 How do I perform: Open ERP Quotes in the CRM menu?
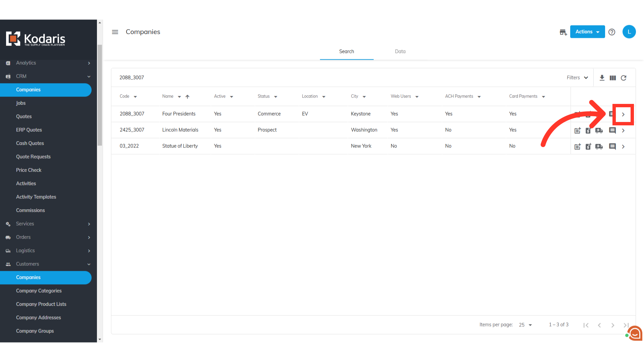[x=29, y=130]
